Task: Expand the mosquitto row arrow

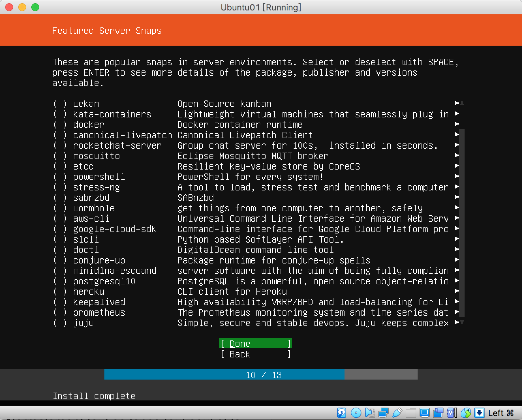Action: [x=457, y=155]
